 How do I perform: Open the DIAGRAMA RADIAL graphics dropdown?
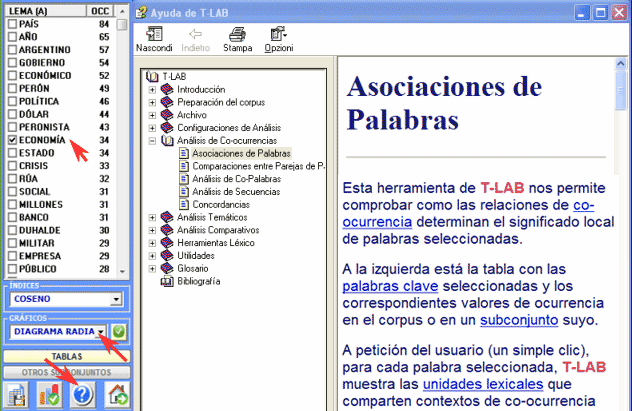(102, 332)
